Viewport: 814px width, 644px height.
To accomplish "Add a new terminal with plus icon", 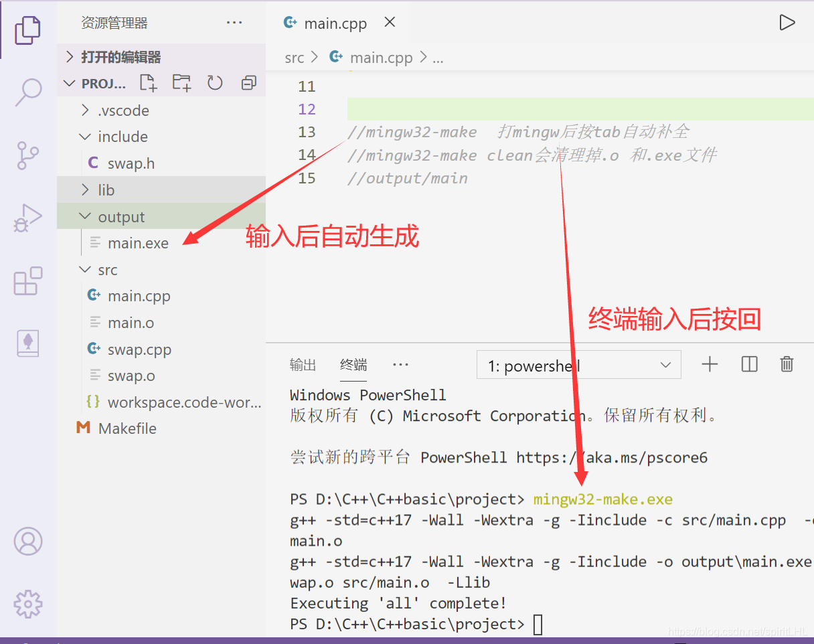I will [710, 364].
